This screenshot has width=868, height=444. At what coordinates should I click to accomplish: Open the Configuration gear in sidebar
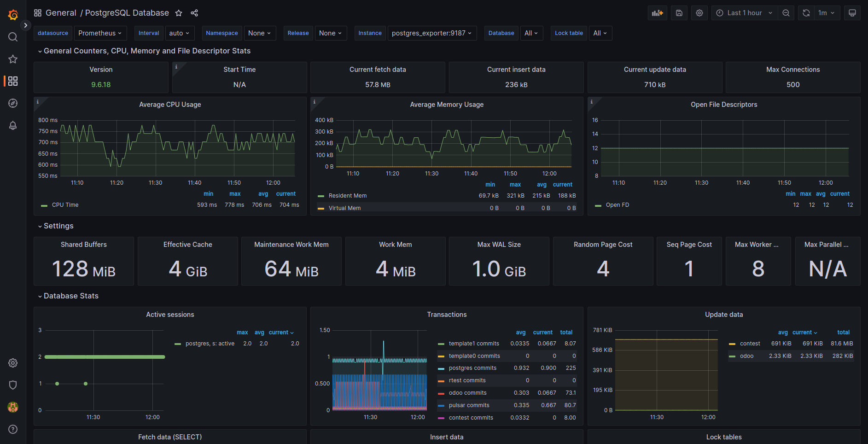[13, 363]
